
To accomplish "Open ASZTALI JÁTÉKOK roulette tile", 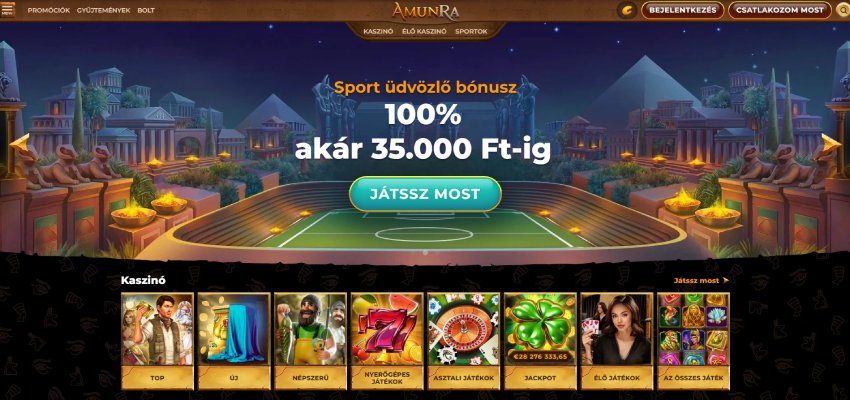I will [463, 341].
